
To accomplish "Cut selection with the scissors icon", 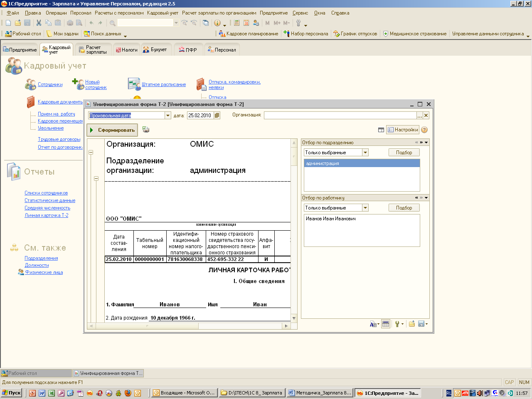I will (x=39, y=23).
